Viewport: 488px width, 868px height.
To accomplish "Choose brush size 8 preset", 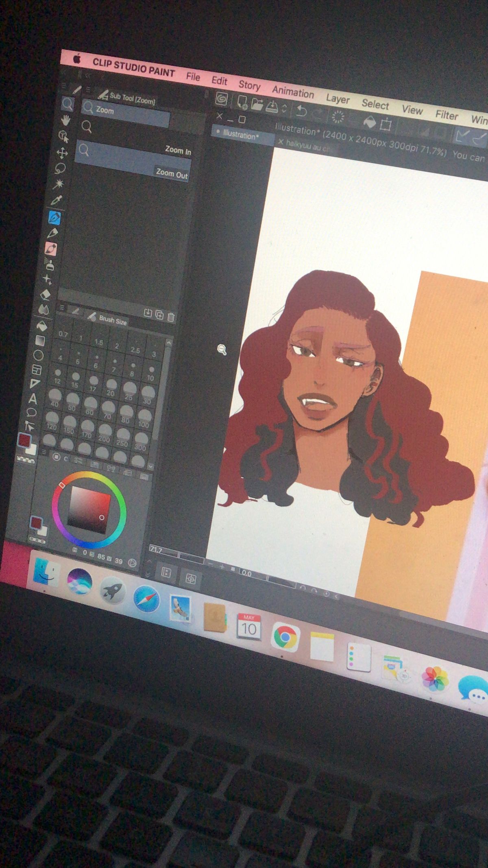I will (x=132, y=369).
